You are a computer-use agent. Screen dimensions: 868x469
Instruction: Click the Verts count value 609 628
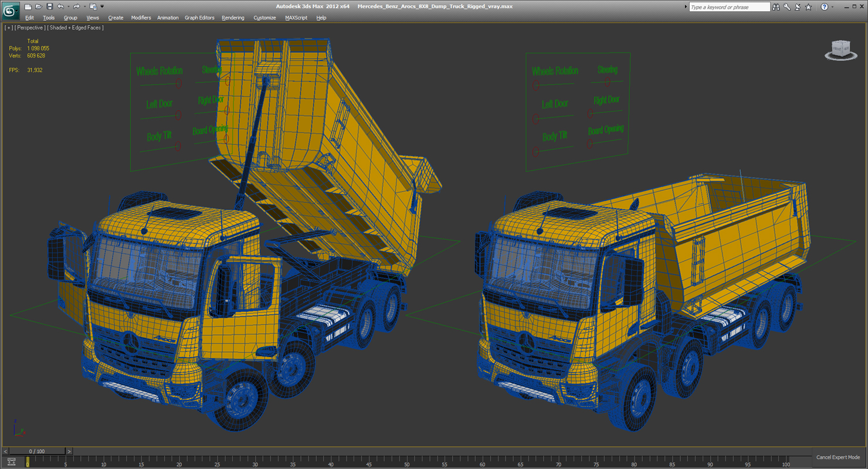[x=36, y=56]
